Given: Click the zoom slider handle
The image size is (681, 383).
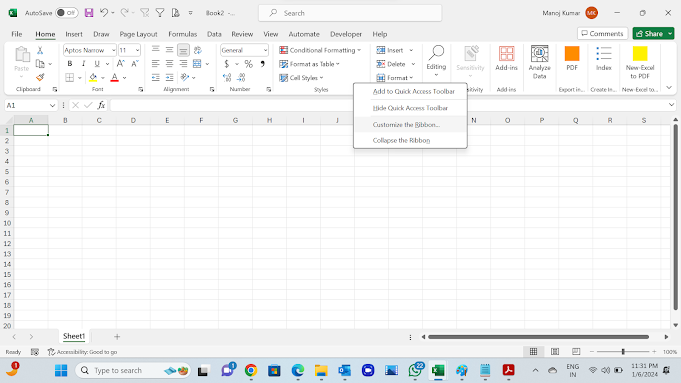Looking at the screenshot, I should (x=623, y=351).
